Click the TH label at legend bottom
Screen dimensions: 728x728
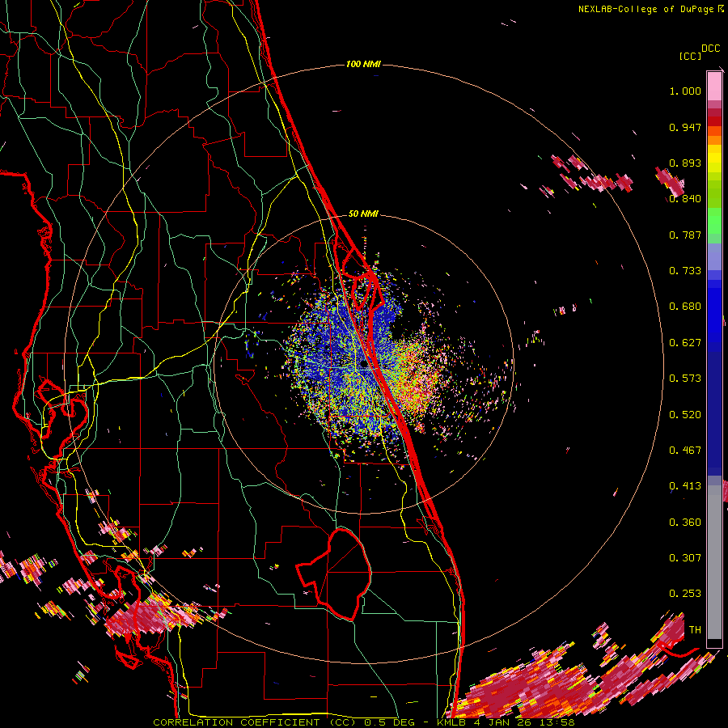click(x=695, y=630)
